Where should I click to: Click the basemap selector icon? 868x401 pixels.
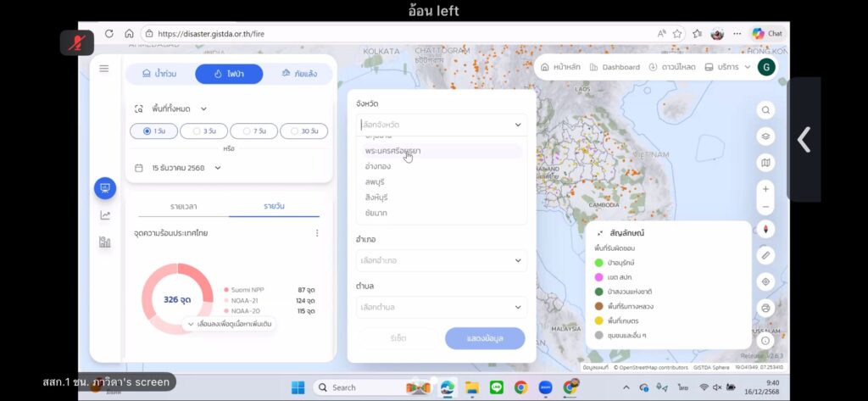(x=765, y=163)
